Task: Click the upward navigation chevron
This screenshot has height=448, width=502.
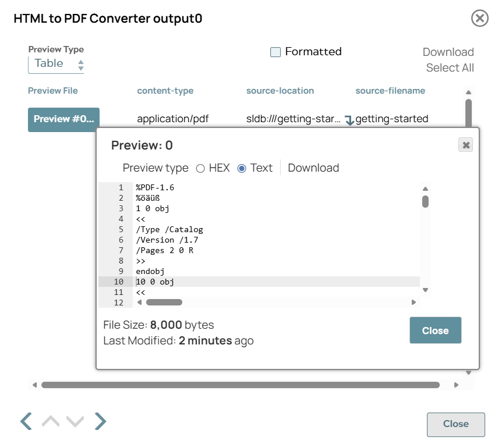Action: click(50, 421)
